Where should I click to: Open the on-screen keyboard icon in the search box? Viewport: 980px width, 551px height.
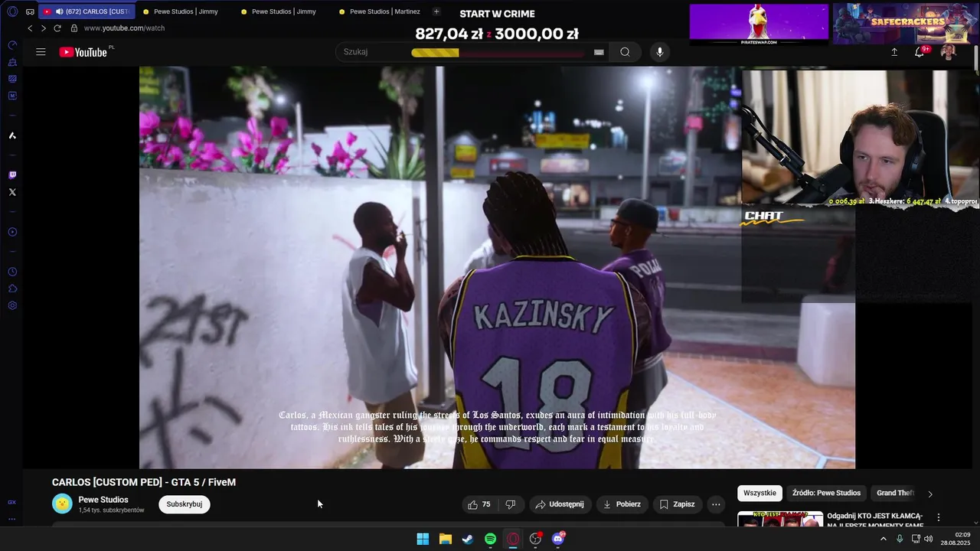(x=599, y=52)
